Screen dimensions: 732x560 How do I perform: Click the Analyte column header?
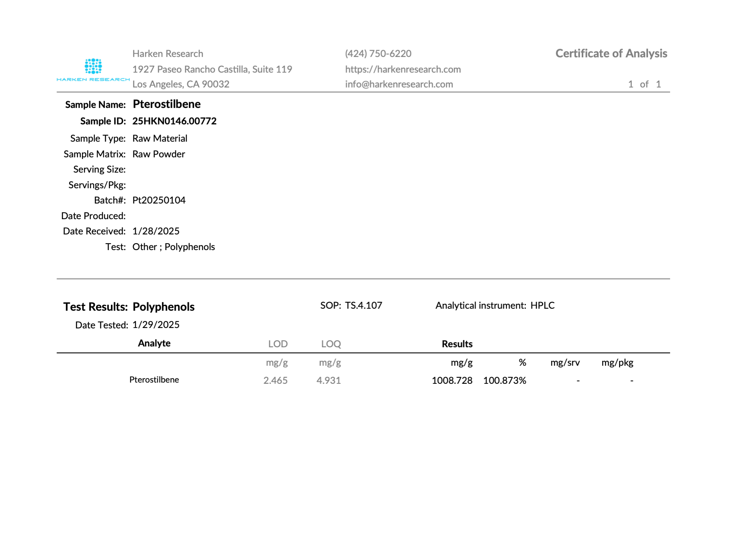click(154, 343)
